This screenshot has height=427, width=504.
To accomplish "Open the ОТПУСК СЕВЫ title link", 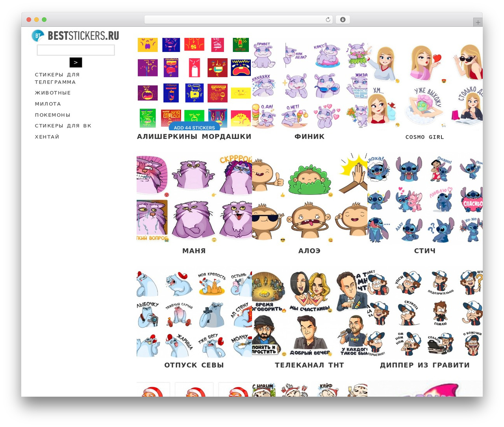I will point(194,365).
